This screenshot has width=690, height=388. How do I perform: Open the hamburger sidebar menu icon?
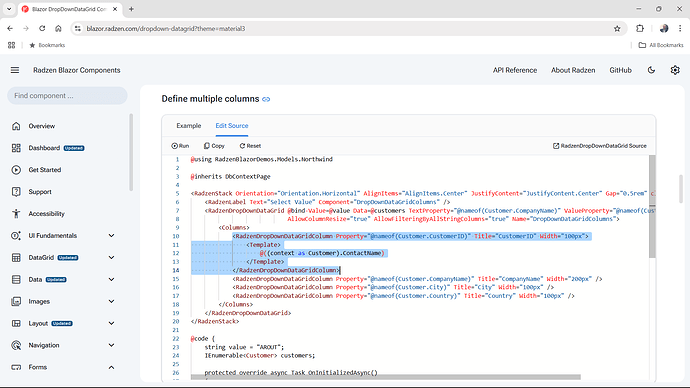15,70
